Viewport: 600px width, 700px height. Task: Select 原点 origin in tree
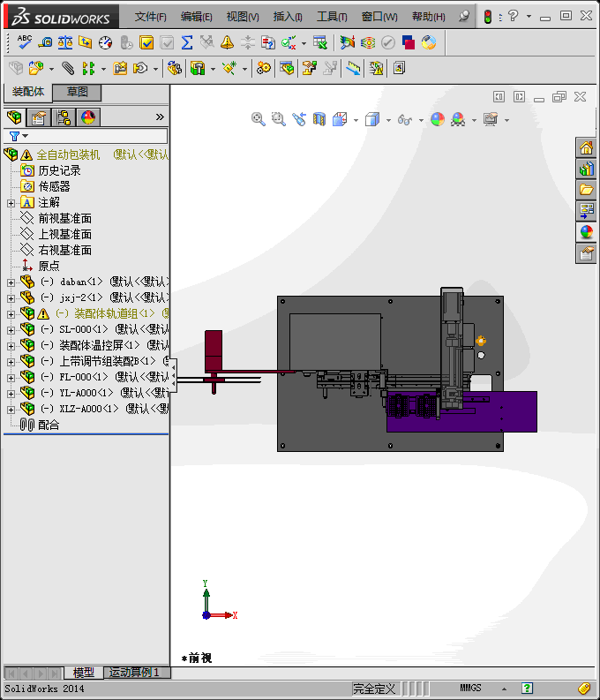coord(49,266)
